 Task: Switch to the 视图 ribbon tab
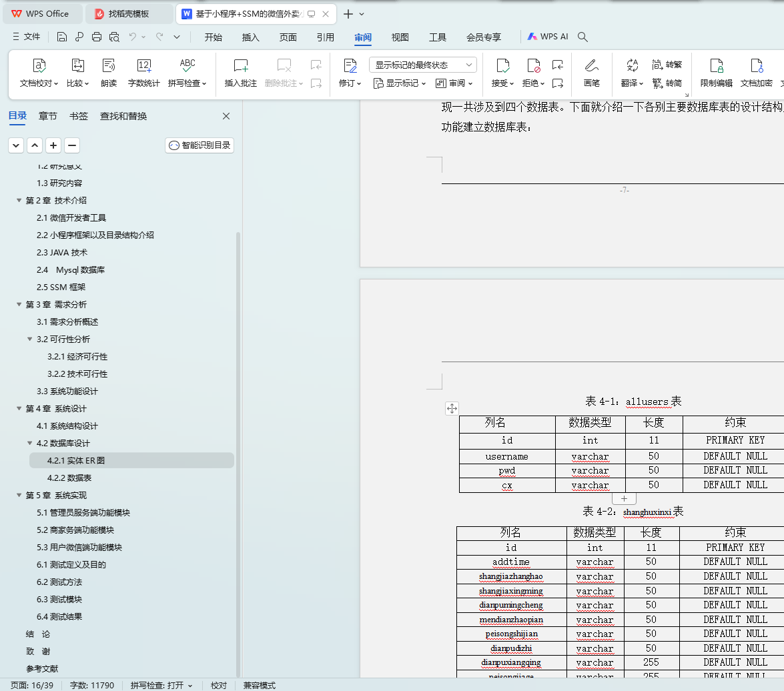pos(400,37)
